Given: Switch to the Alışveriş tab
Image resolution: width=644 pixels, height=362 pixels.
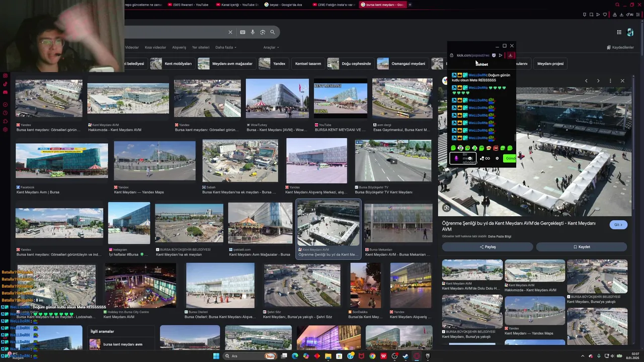Looking at the screenshot, I should tap(179, 47).
